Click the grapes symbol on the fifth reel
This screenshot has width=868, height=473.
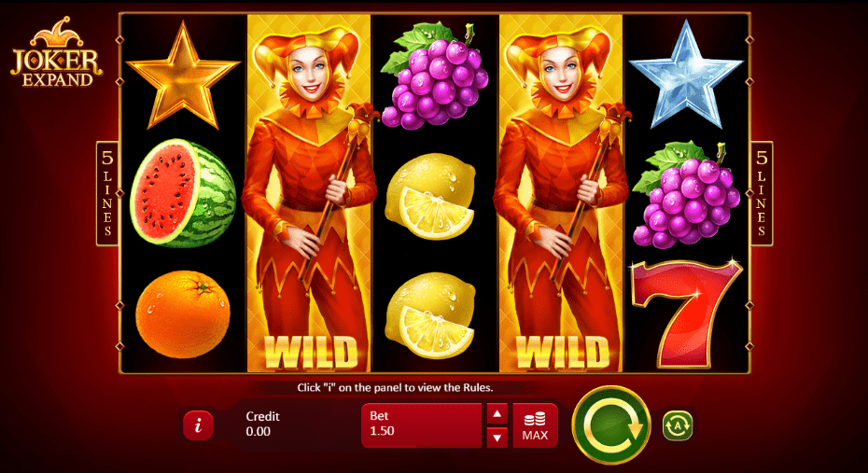(686, 194)
